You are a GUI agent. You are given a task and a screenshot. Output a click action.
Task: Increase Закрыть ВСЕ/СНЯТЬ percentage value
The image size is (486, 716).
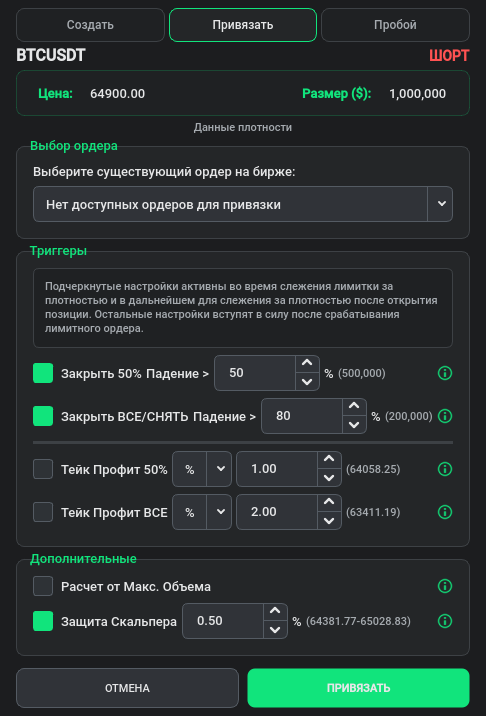(x=354, y=407)
